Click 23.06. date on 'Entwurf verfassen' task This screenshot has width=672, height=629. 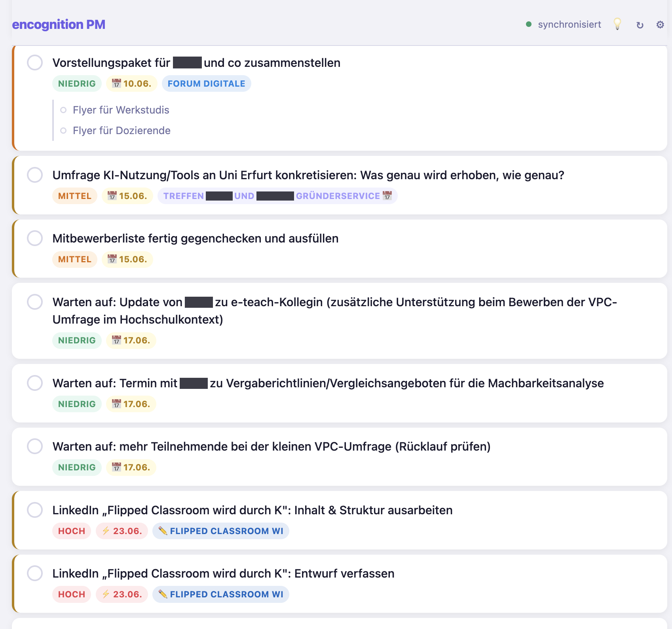click(122, 594)
